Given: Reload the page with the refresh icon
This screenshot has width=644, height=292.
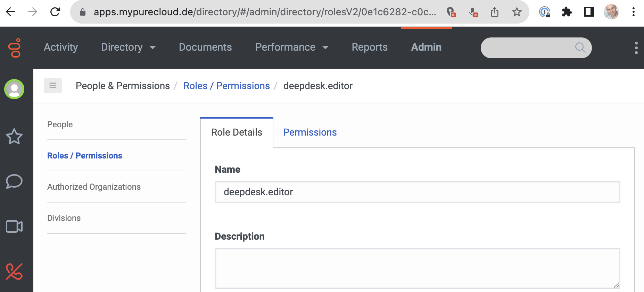Looking at the screenshot, I should click(x=55, y=12).
